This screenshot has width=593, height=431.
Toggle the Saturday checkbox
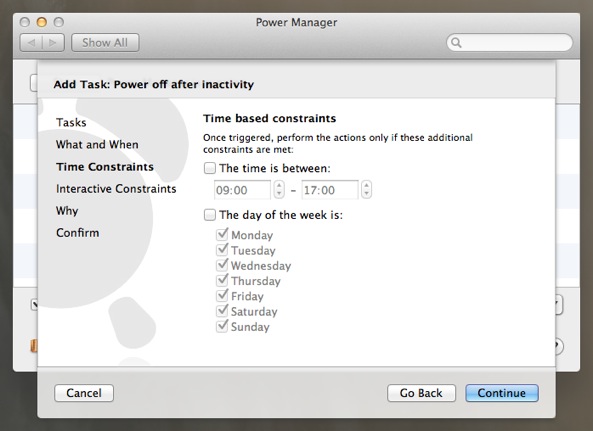(222, 311)
